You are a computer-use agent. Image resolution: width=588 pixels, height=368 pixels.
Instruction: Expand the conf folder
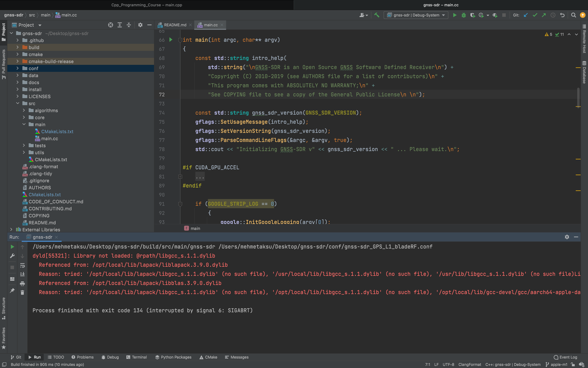(17, 68)
